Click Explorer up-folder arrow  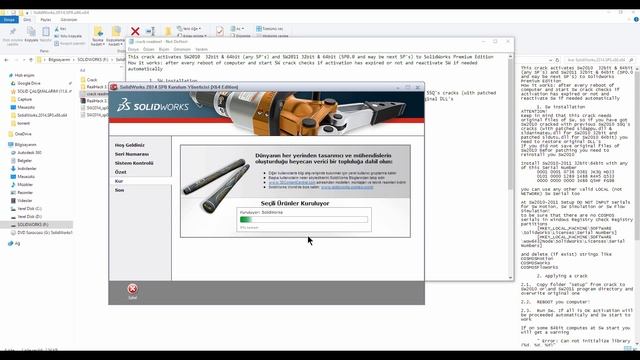[x=31, y=60]
